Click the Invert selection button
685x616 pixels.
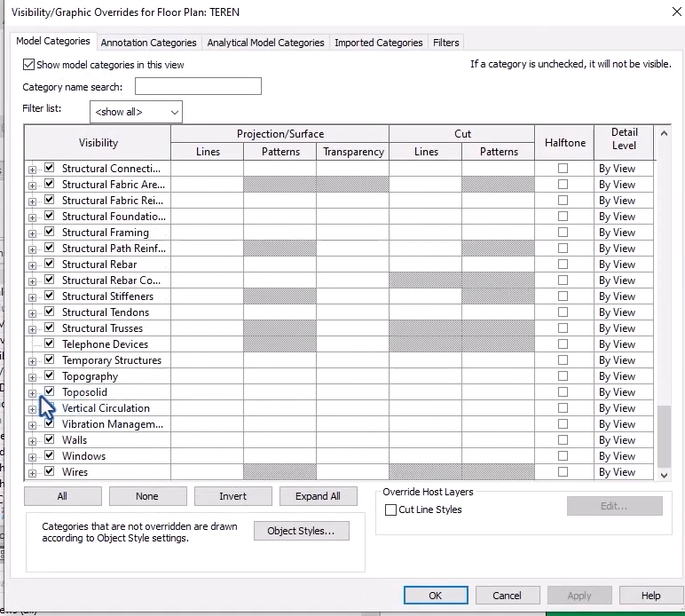pos(232,496)
